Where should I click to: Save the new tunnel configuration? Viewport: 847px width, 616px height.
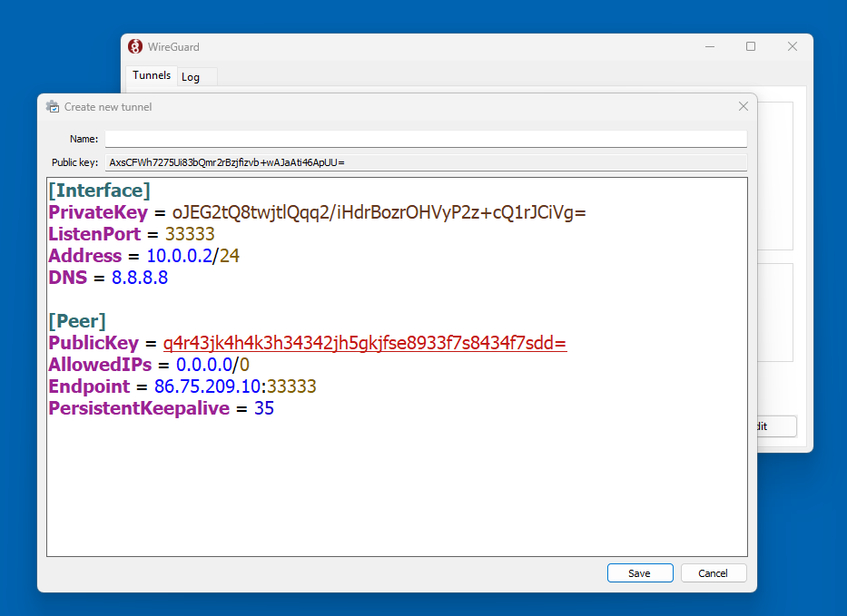pos(639,573)
